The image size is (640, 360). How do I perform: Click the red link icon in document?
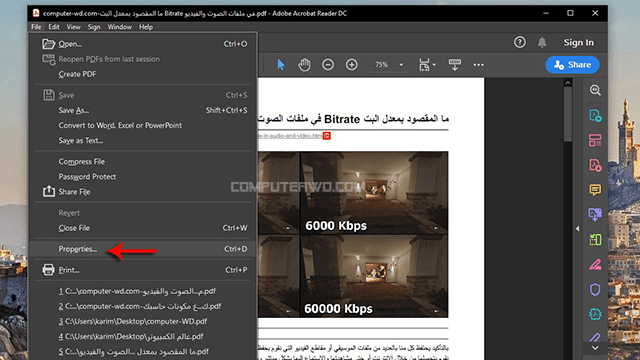point(327,136)
